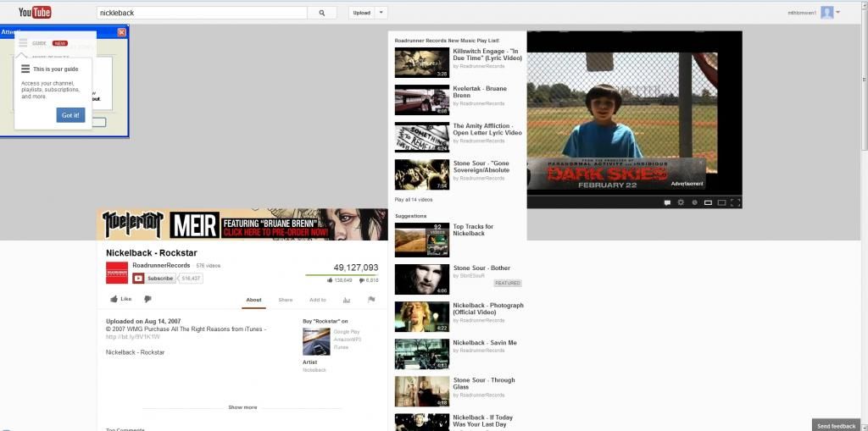
Task: Open Killswitch Engage In Due Time thumbnail
Action: point(422,63)
